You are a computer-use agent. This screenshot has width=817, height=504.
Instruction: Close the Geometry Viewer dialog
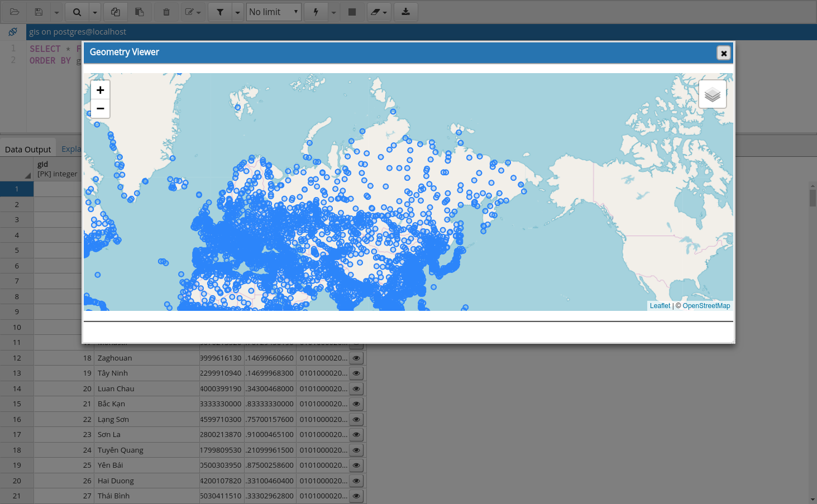pos(723,53)
